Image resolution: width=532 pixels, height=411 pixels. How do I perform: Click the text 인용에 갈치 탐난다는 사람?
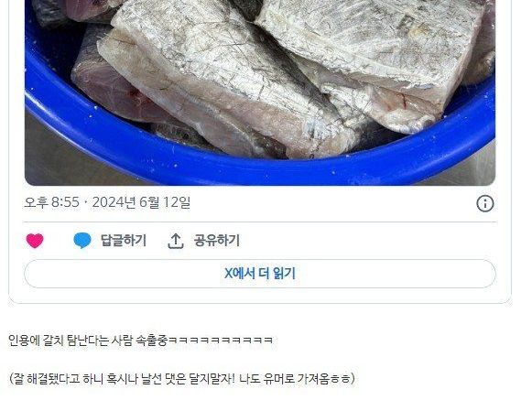pyautogui.click(x=71, y=341)
